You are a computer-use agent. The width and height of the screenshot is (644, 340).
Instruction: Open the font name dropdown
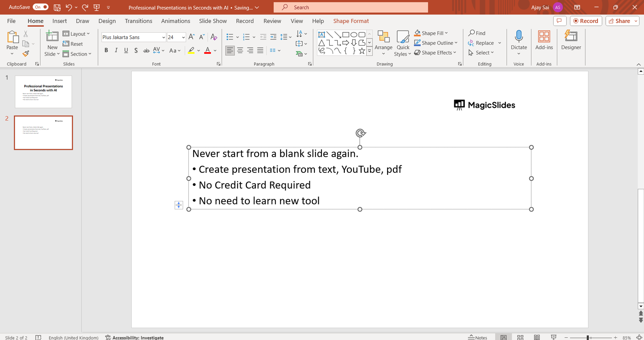click(164, 37)
